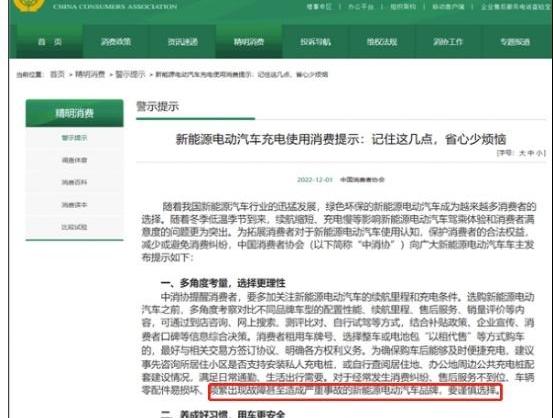Open the 投诉导航 navigation tab

pos(316,42)
